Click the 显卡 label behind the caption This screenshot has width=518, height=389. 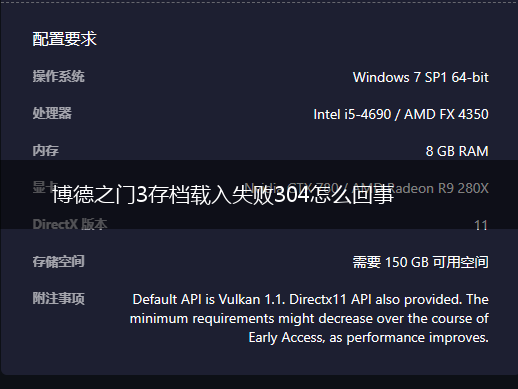click(43, 187)
